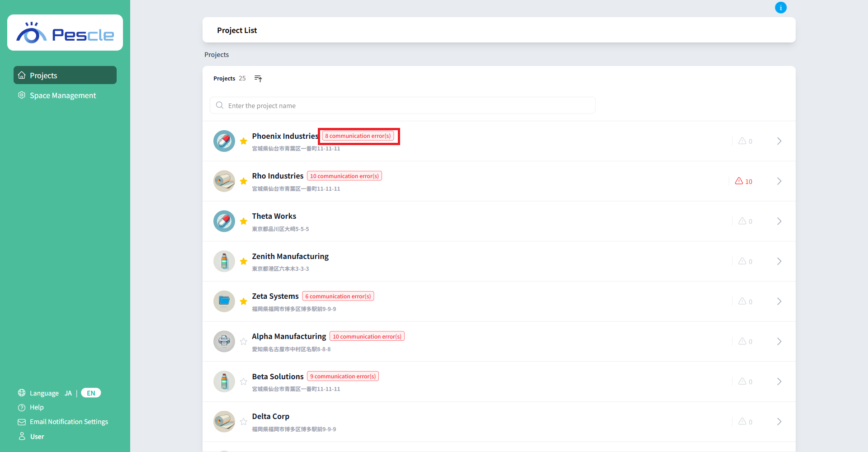Click Zeta Systems 6 communication errors badge
The image size is (868, 452).
click(338, 296)
